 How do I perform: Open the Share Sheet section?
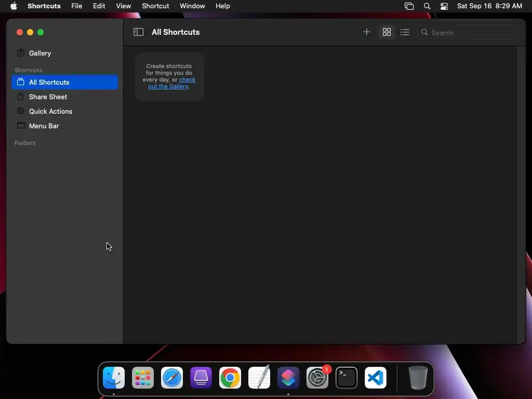[x=64, y=97]
